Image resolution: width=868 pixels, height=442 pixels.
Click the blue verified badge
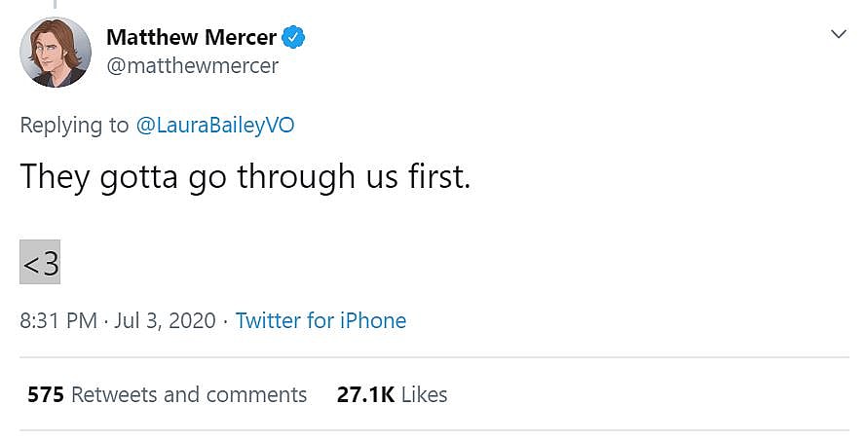tap(294, 38)
